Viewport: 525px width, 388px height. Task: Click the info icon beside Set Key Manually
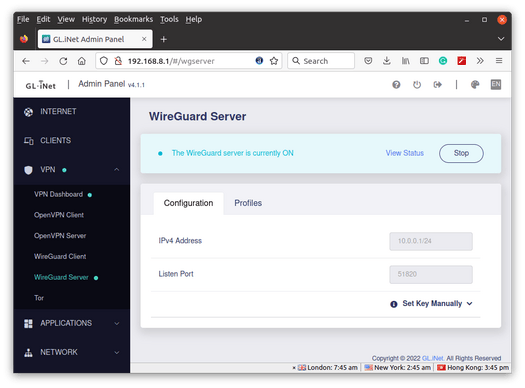pyautogui.click(x=394, y=304)
